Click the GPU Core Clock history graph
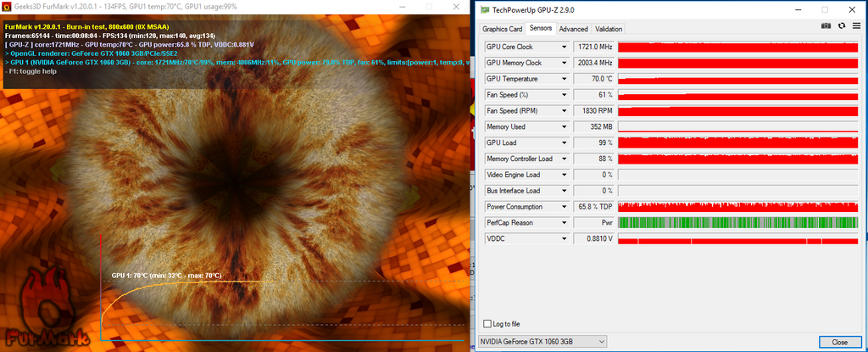 [738, 47]
